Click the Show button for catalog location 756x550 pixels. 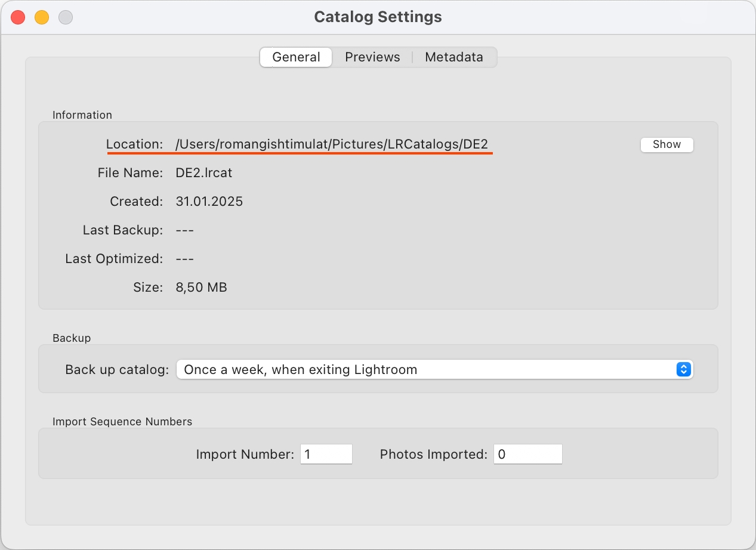[x=666, y=144]
